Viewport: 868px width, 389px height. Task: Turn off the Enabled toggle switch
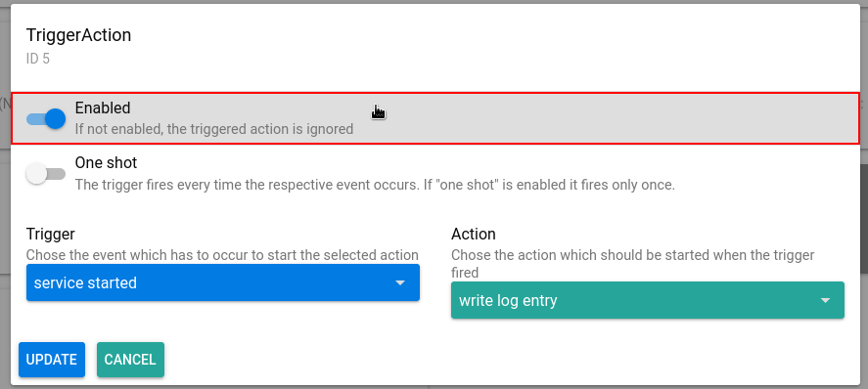(x=46, y=118)
